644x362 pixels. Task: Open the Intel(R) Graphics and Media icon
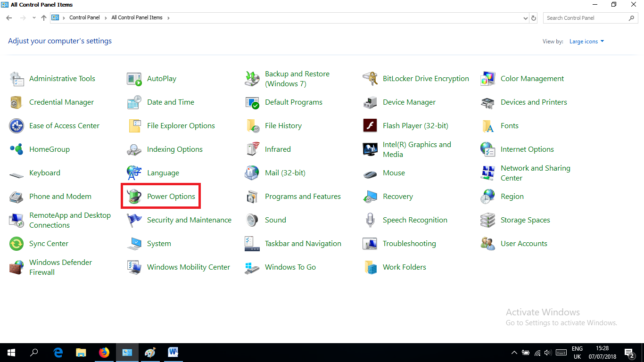370,149
